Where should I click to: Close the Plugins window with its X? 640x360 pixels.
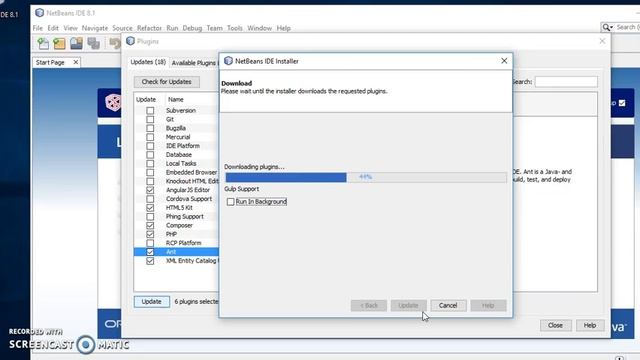coord(602,41)
